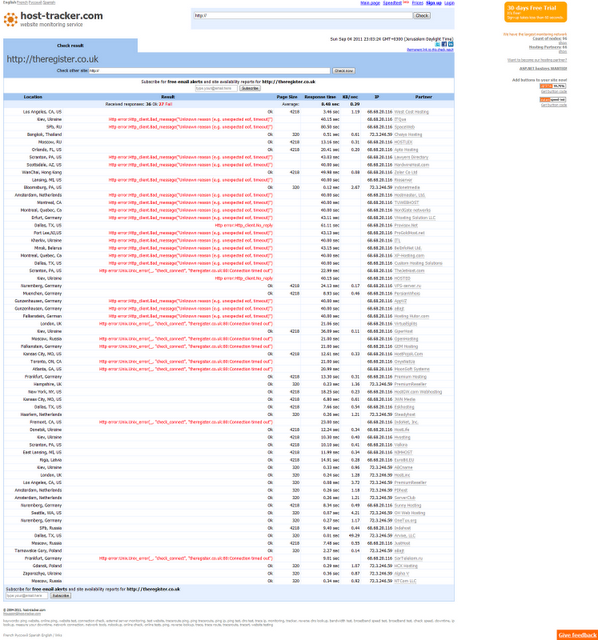The image size is (598, 640).
Task: Share result via Facebook icon
Action: pyautogui.click(x=444, y=44)
